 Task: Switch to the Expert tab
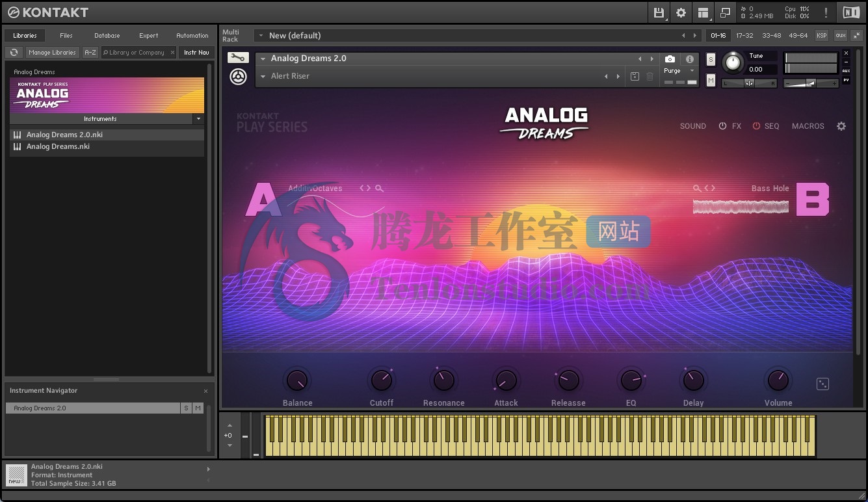(x=149, y=36)
